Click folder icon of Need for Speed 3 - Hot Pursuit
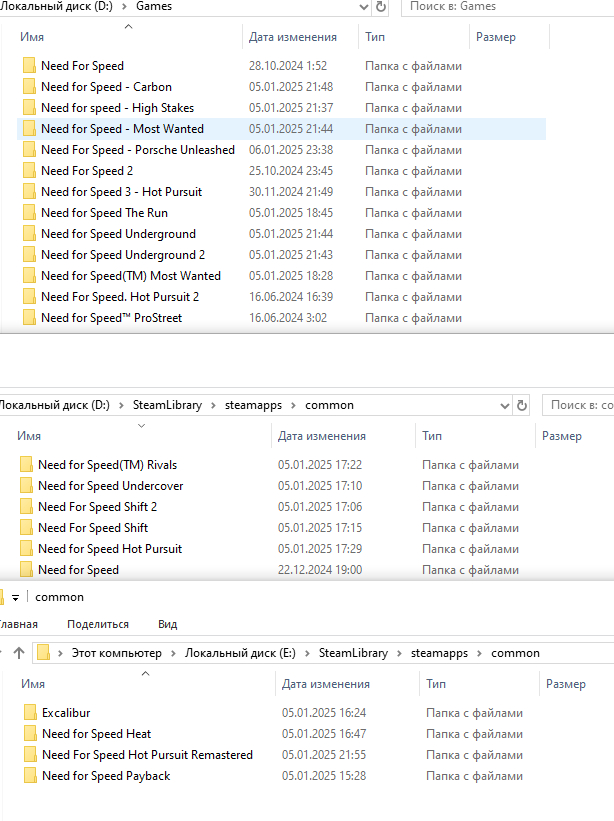614x821 pixels. 29,191
